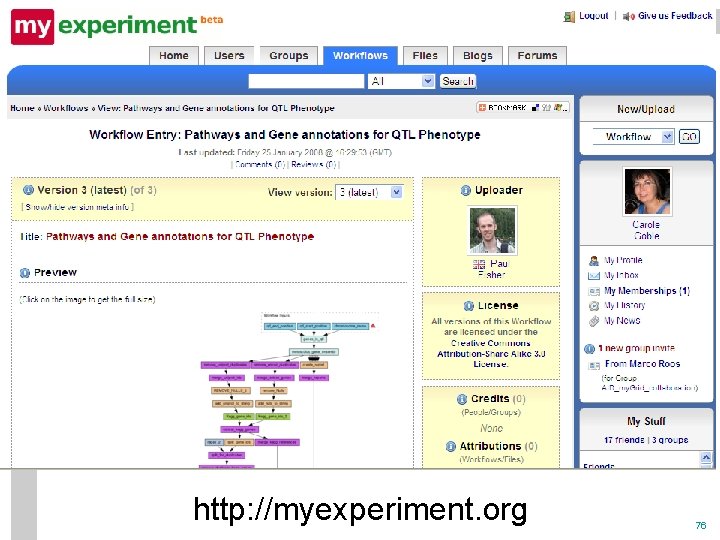Image resolution: width=720 pixels, height=540 pixels.
Task: Click the My Stuff scroll up arrow
Action: (706, 457)
